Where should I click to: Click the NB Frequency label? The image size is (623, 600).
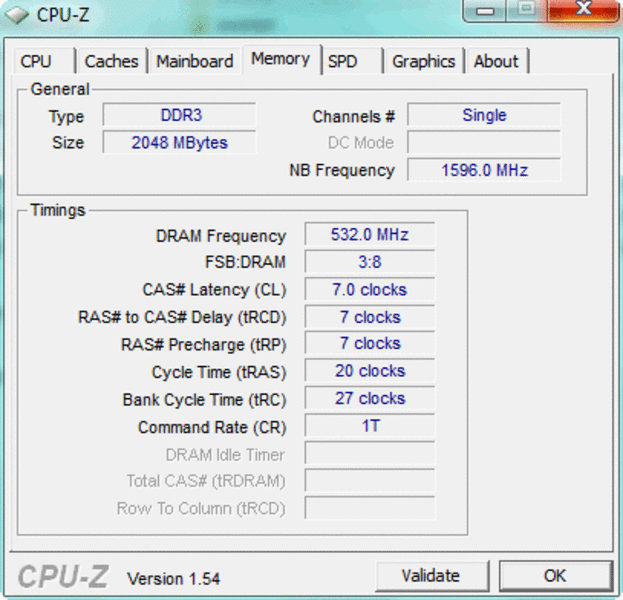click(342, 170)
